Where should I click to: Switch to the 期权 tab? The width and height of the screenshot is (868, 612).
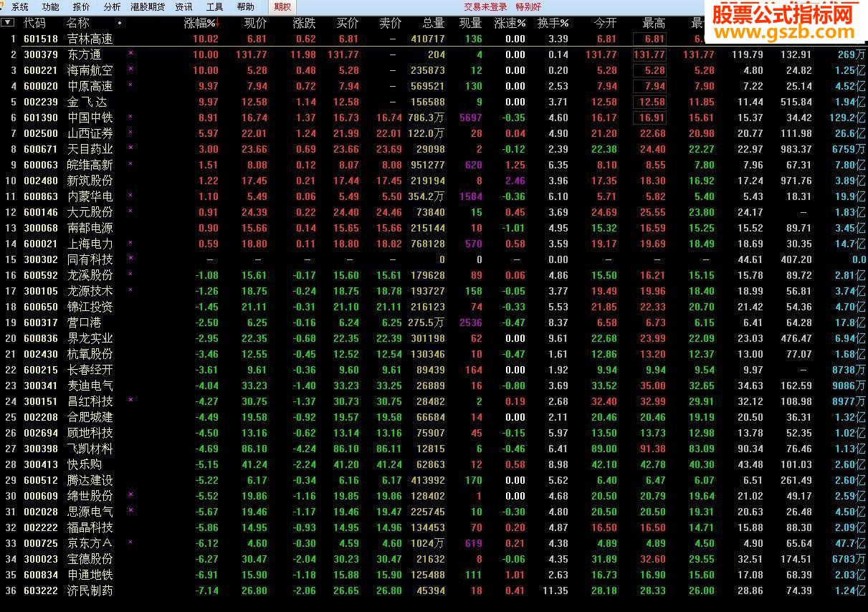coord(282,7)
